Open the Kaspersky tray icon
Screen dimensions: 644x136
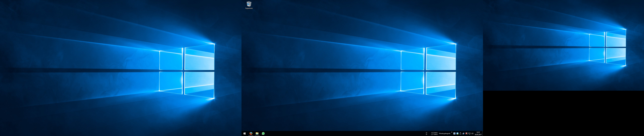point(467,133)
